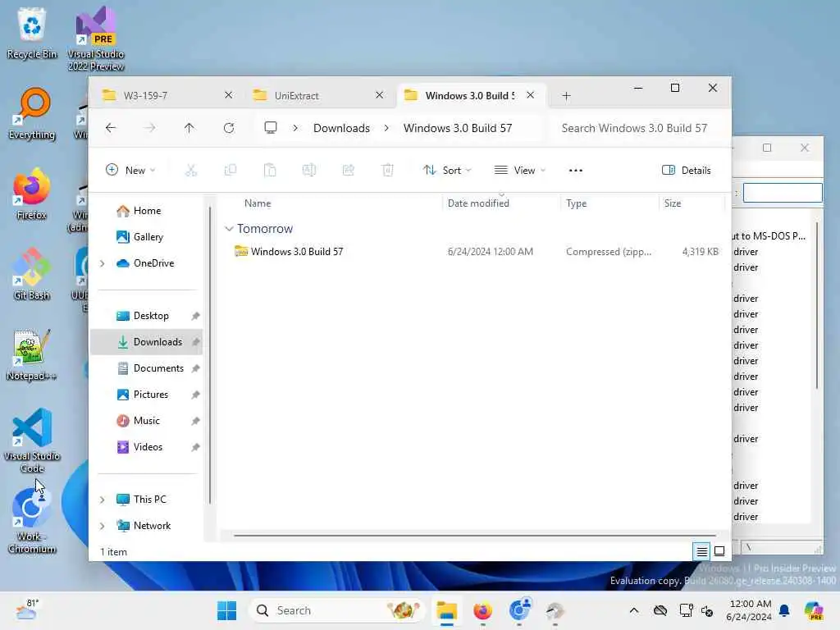The width and height of the screenshot is (840, 630).
Task: Collapse the Tomorrow group
Action: (230, 229)
